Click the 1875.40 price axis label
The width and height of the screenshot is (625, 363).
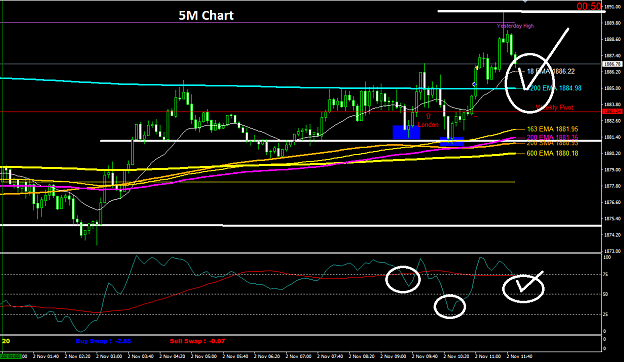[x=613, y=218]
